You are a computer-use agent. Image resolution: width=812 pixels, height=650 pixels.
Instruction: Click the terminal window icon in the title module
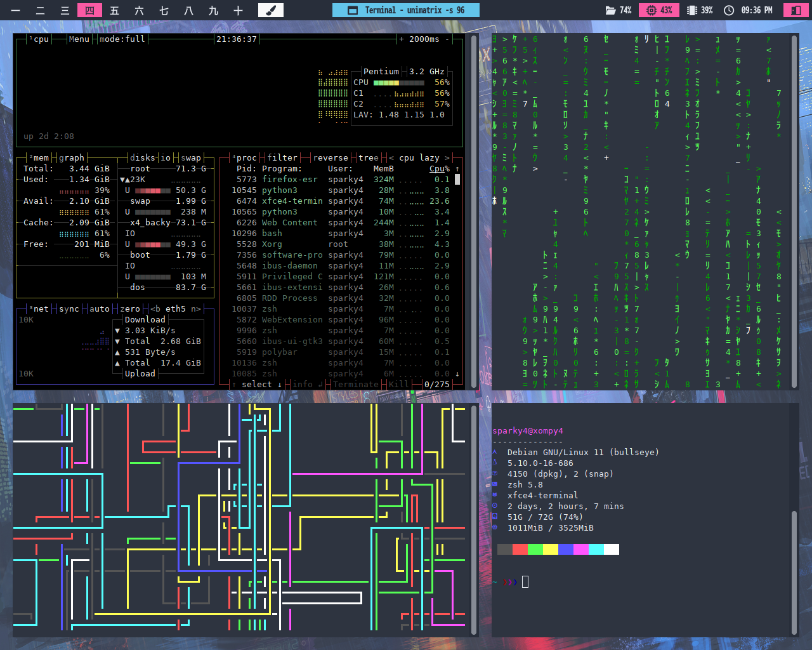pos(353,10)
